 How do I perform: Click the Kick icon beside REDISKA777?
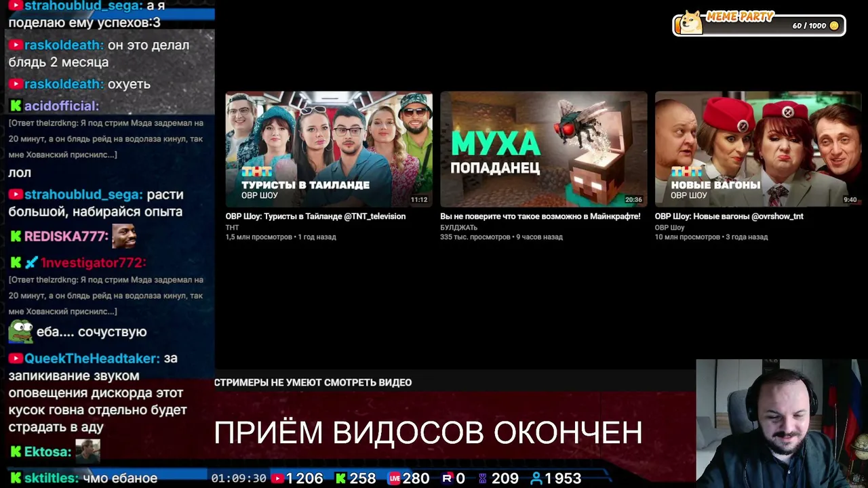pos(16,237)
